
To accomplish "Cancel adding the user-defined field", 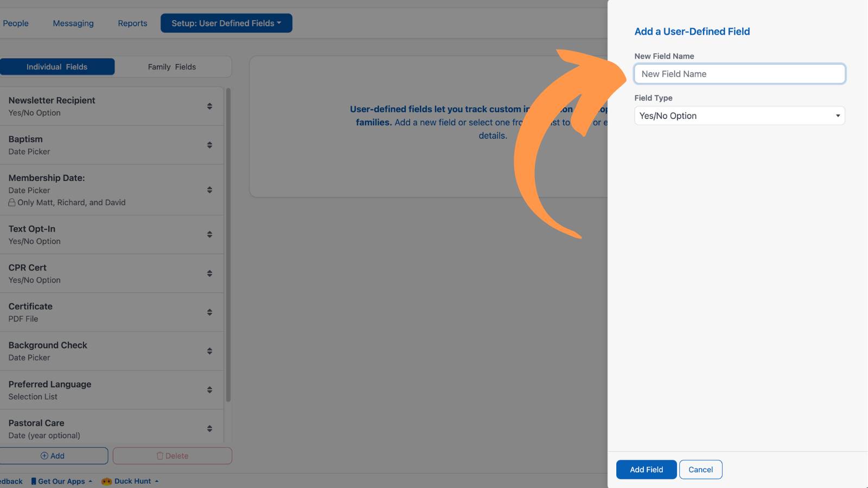I will click(700, 470).
